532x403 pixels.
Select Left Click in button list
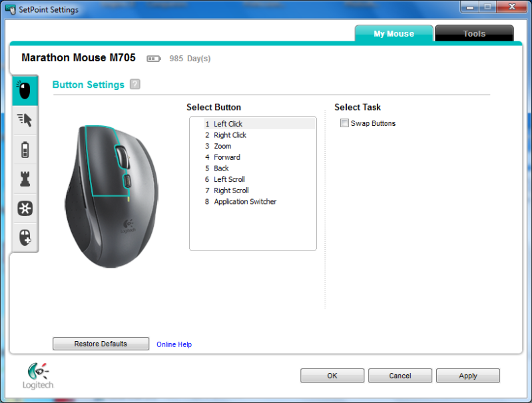click(259, 124)
